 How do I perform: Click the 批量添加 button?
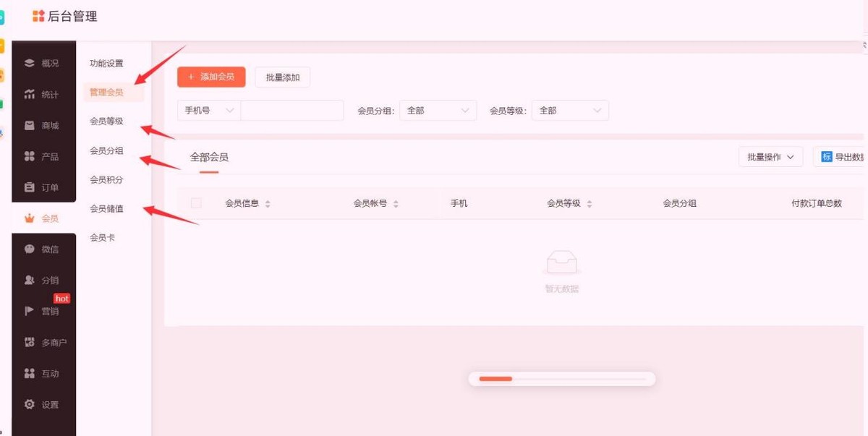click(x=282, y=77)
